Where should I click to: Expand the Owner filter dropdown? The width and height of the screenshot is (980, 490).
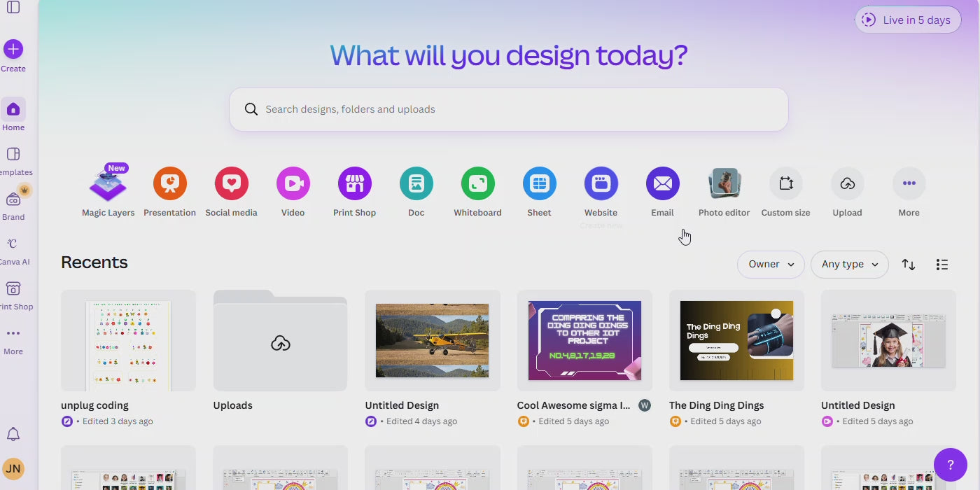pyautogui.click(x=770, y=265)
